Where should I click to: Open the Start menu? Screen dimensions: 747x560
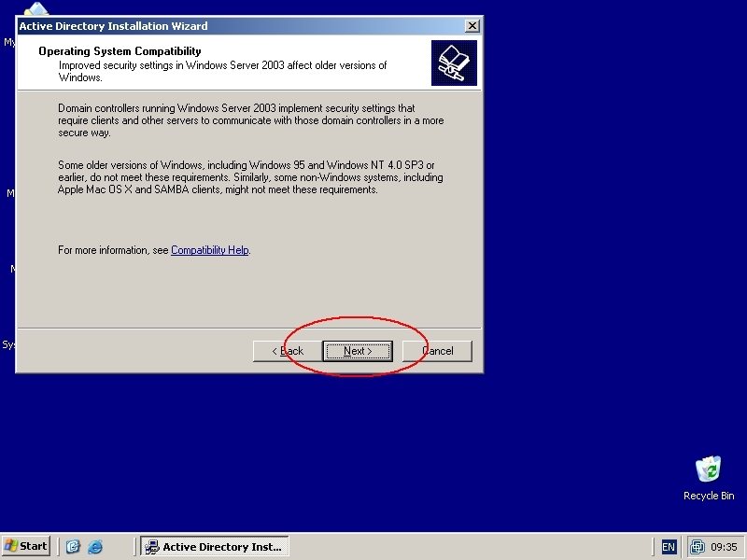pos(26,546)
